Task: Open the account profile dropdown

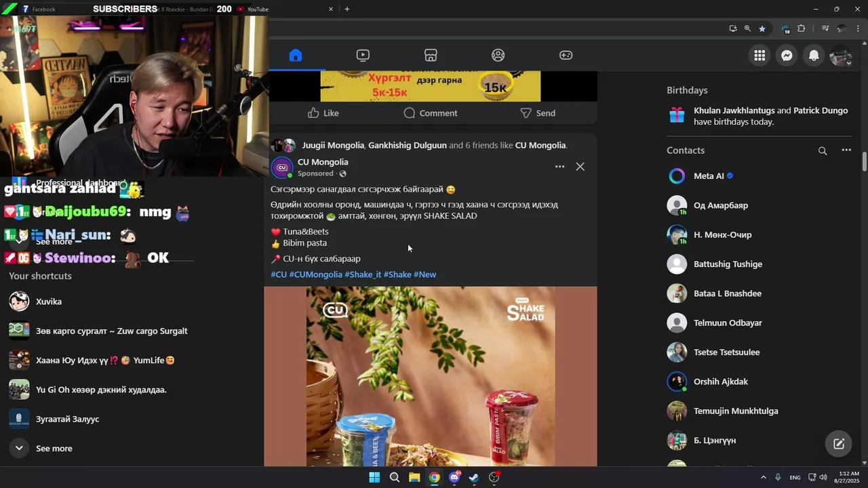Action: tap(841, 56)
